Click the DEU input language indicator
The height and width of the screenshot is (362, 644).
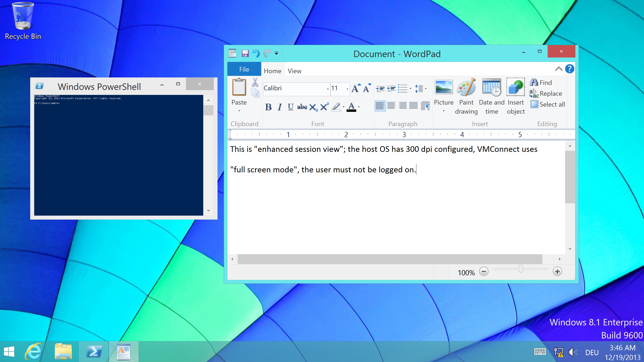[x=592, y=353]
